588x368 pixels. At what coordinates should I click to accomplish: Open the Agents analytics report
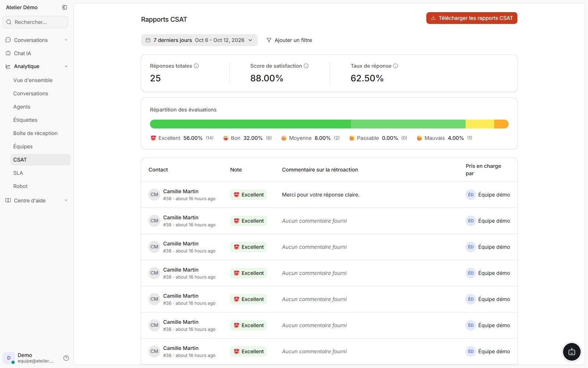40,107
